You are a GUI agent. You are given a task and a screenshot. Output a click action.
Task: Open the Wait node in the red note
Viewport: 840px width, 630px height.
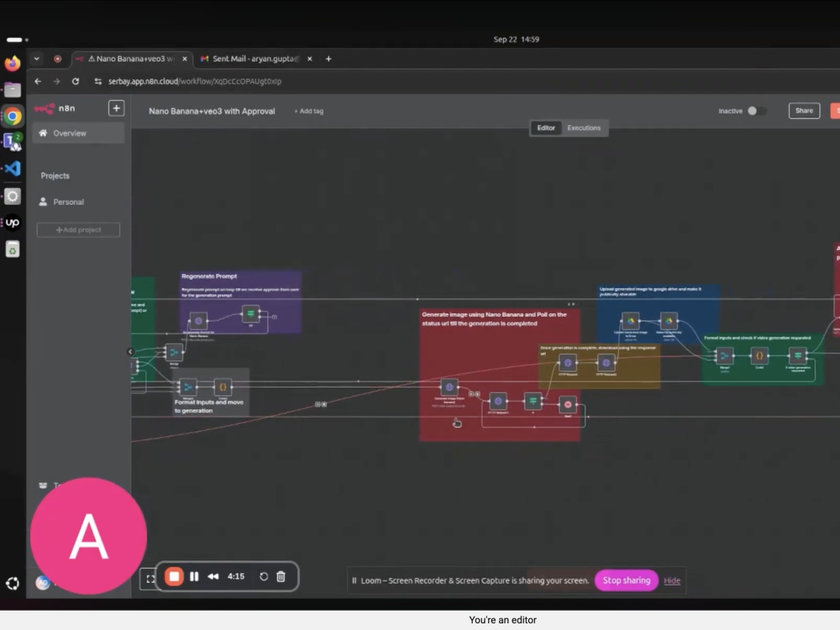(x=568, y=405)
